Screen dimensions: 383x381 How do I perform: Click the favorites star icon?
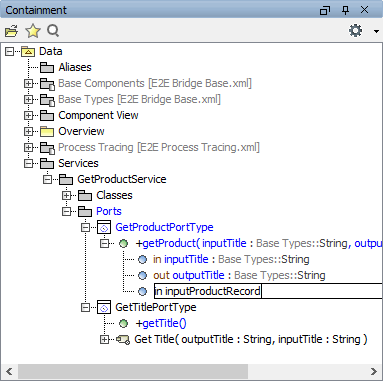(x=33, y=31)
